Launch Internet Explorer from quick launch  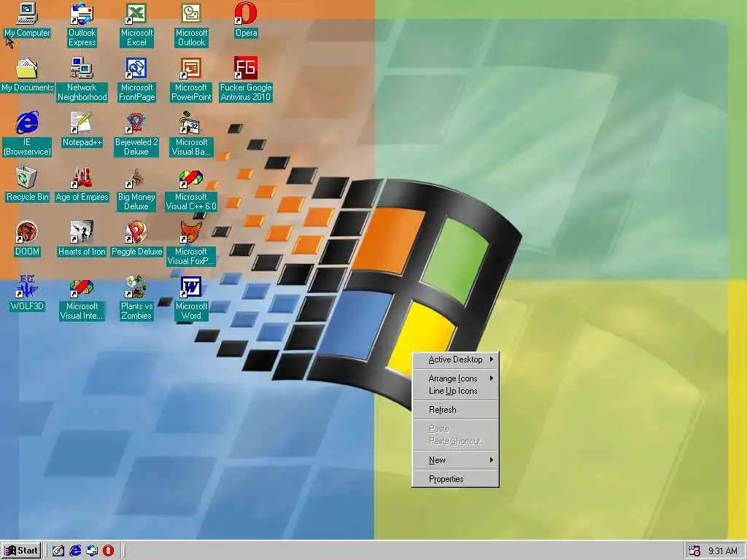[x=75, y=551]
